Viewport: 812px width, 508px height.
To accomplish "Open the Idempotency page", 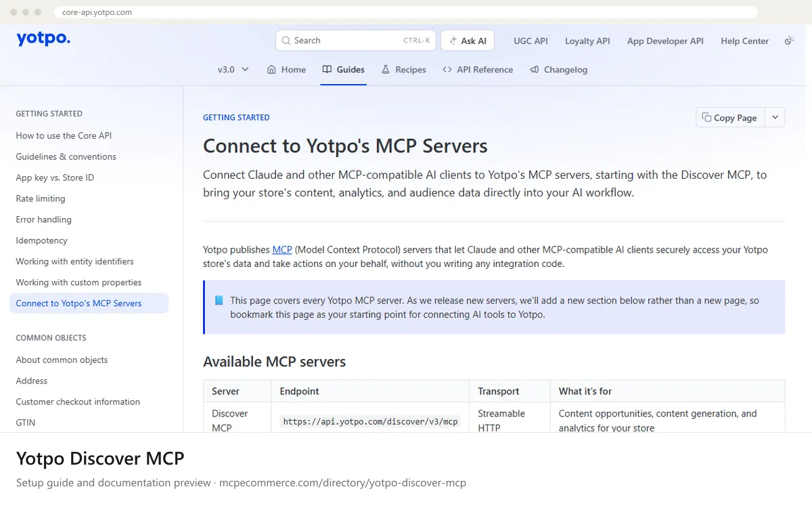I will [x=42, y=240].
